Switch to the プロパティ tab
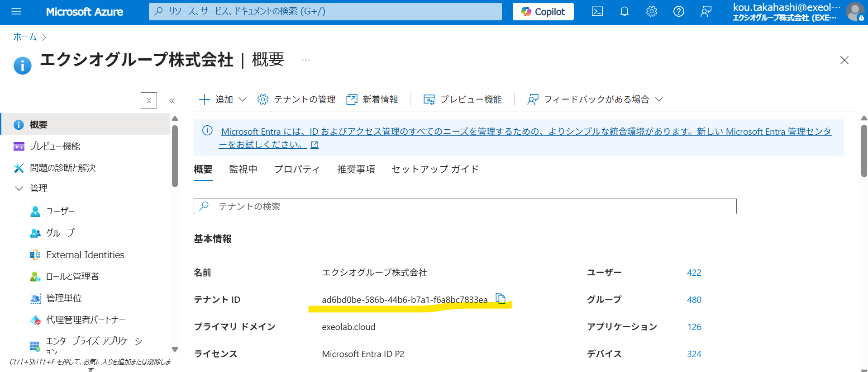868x372 pixels. point(297,170)
